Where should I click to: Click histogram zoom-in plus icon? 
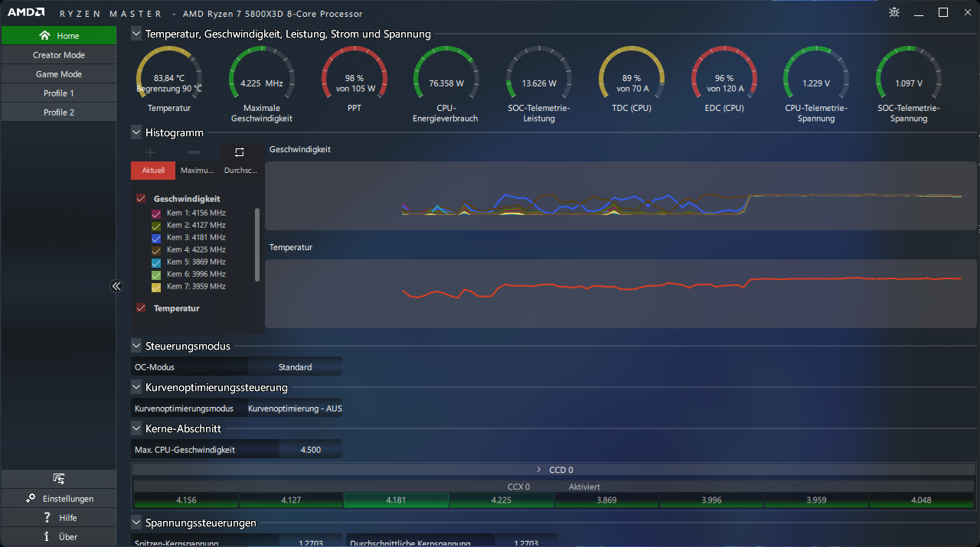150,152
